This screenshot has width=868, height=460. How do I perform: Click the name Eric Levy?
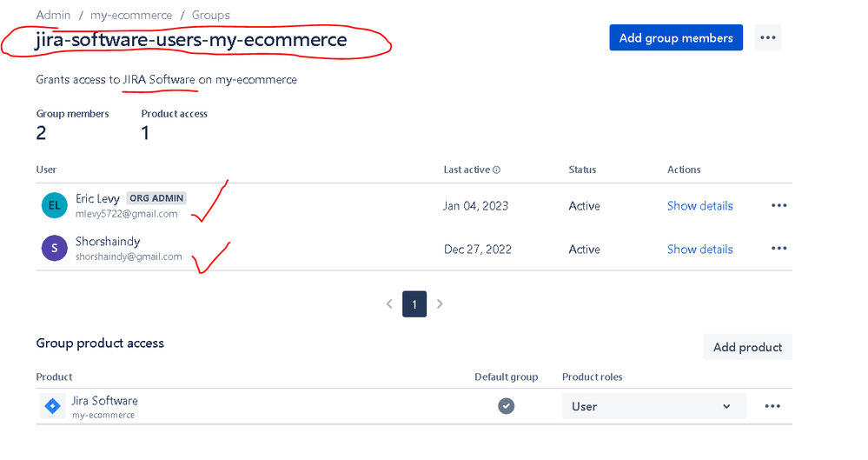tap(97, 198)
